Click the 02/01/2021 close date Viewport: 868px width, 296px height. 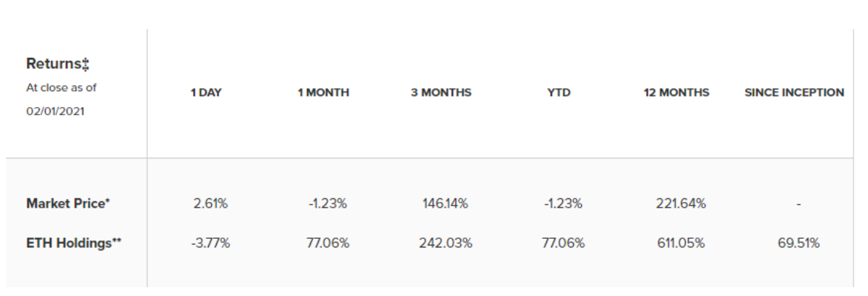coord(56,112)
